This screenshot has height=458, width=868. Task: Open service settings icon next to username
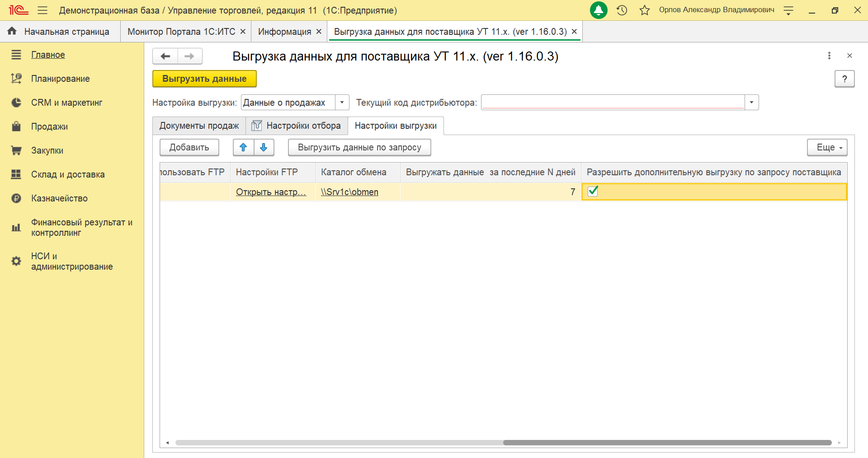(x=788, y=10)
